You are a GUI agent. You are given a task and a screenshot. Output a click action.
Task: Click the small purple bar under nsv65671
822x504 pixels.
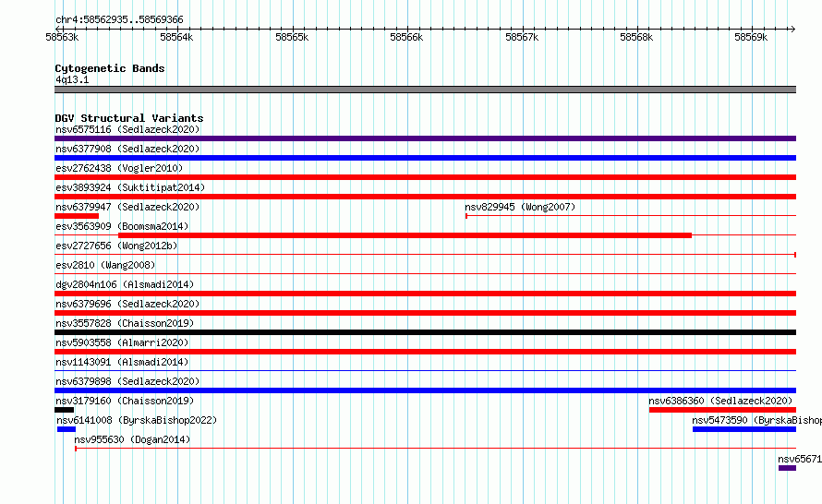(788, 468)
